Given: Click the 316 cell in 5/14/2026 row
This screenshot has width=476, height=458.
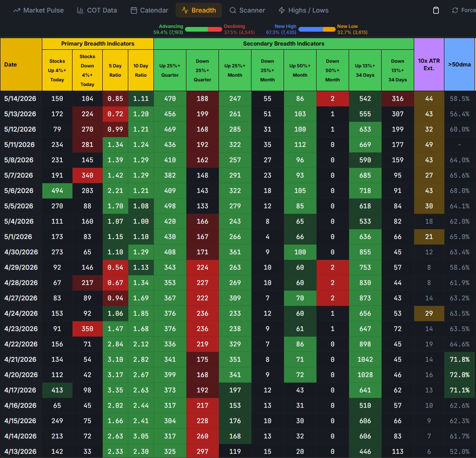Looking at the screenshot, I should [x=397, y=99].
